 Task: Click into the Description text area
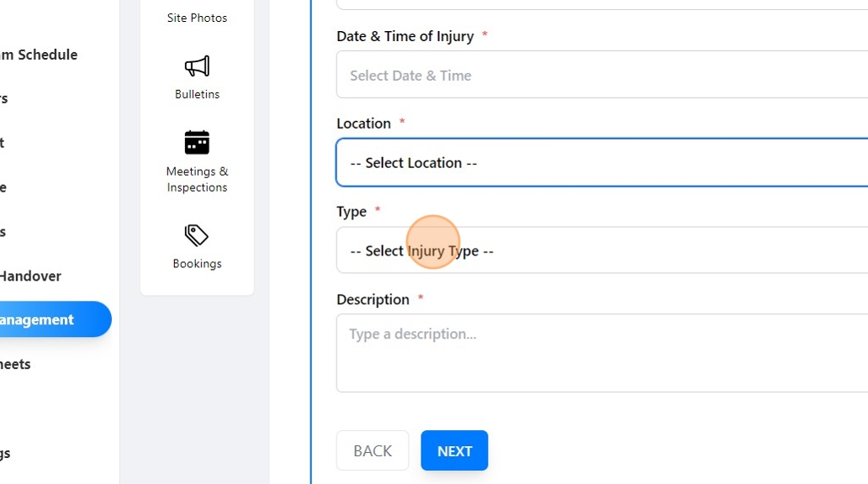(x=601, y=353)
